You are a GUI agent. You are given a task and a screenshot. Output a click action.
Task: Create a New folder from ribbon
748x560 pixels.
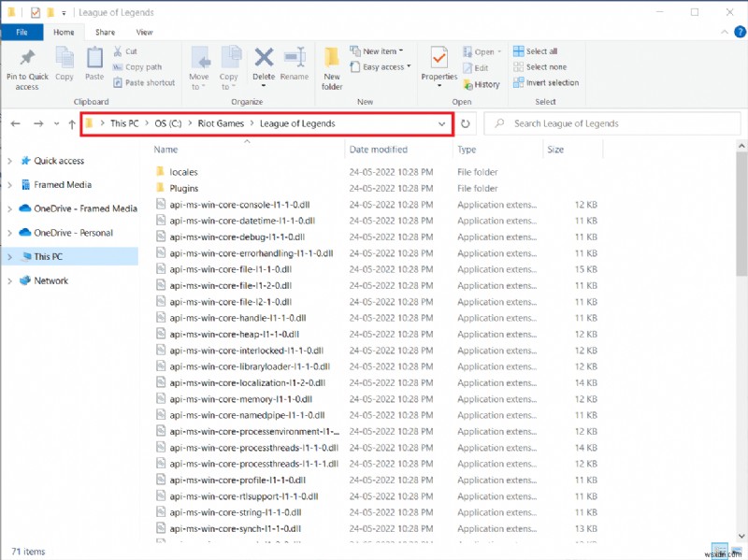(332, 67)
